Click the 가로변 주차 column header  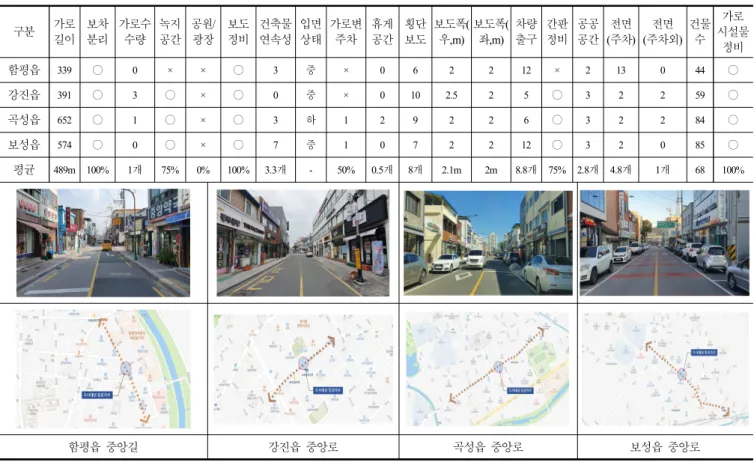click(x=346, y=32)
